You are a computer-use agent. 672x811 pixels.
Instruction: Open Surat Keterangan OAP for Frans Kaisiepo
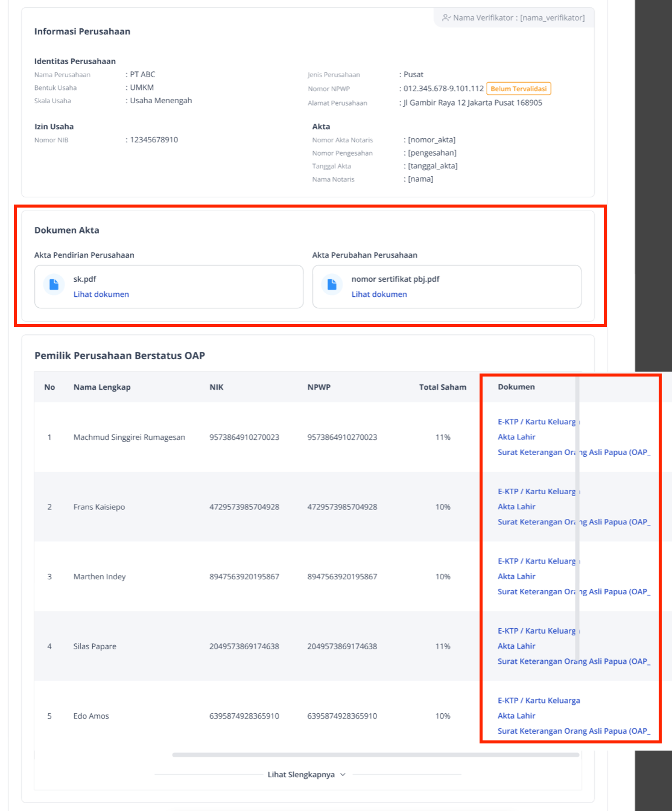[574, 522]
